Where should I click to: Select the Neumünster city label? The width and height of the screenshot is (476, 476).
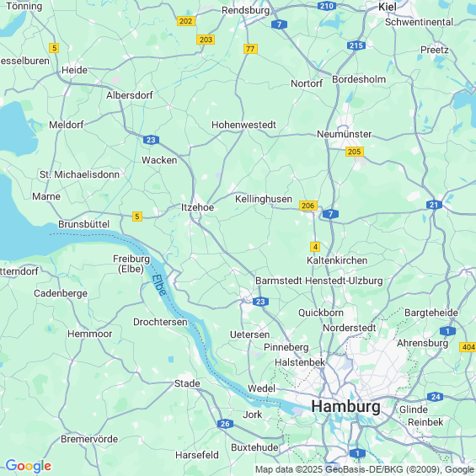click(x=345, y=134)
